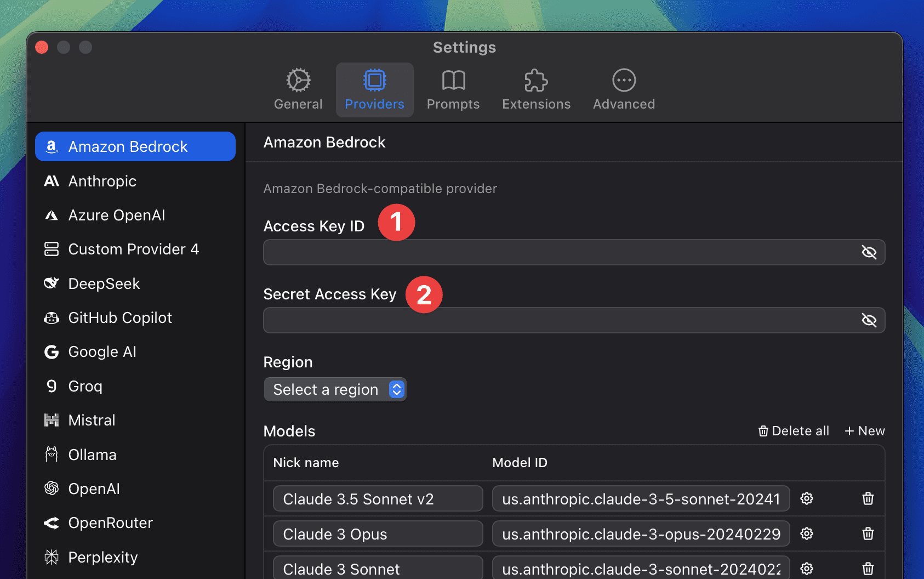
Task: Select Anthropic provider in sidebar
Action: (102, 181)
